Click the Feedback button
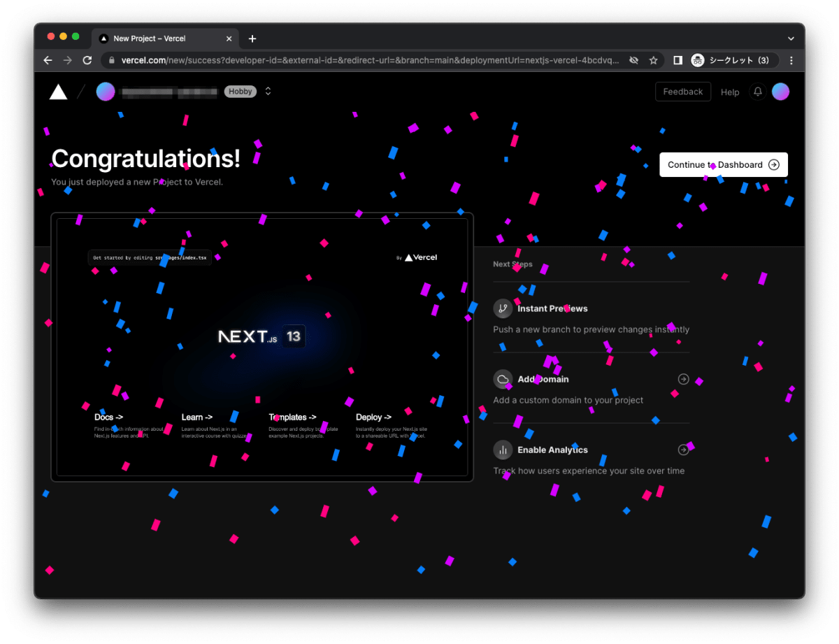839x644 pixels. point(682,92)
